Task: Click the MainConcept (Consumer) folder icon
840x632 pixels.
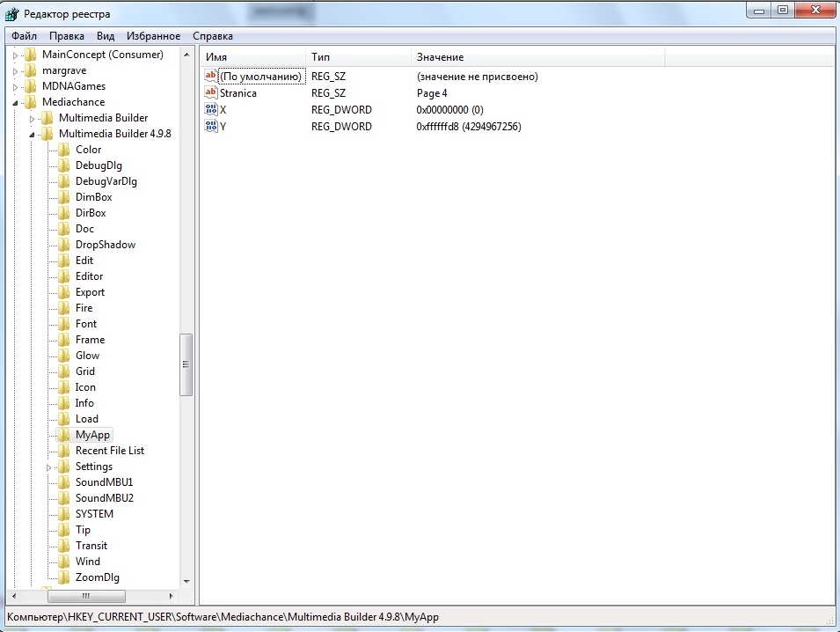Action: [31, 55]
